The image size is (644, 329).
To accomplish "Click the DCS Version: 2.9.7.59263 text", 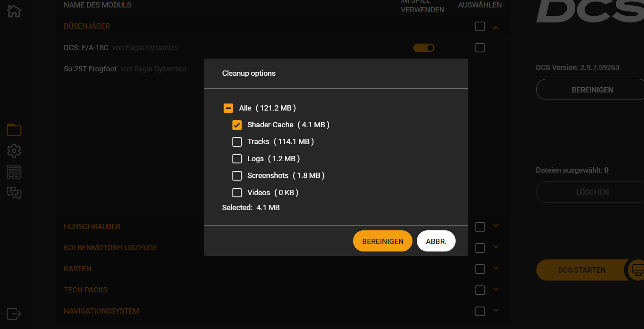I will pyautogui.click(x=578, y=68).
